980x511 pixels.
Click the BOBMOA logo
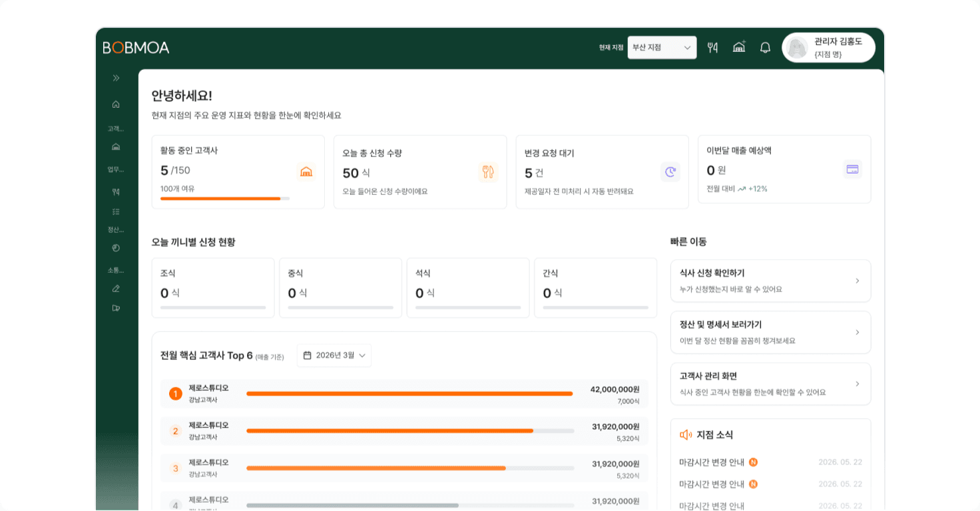point(136,47)
